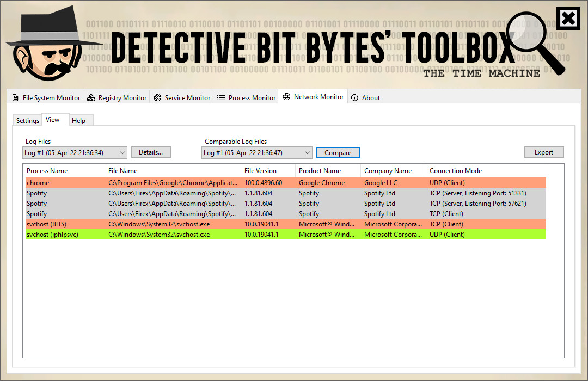The image size is (588, 381).
Task: Sort by the Process Name column header
Action: (x=47, y=171)
